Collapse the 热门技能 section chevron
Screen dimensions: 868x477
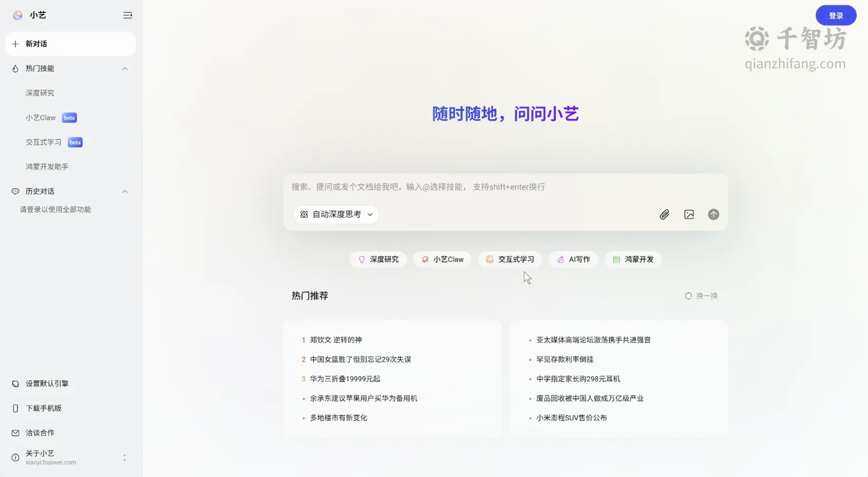125,69
